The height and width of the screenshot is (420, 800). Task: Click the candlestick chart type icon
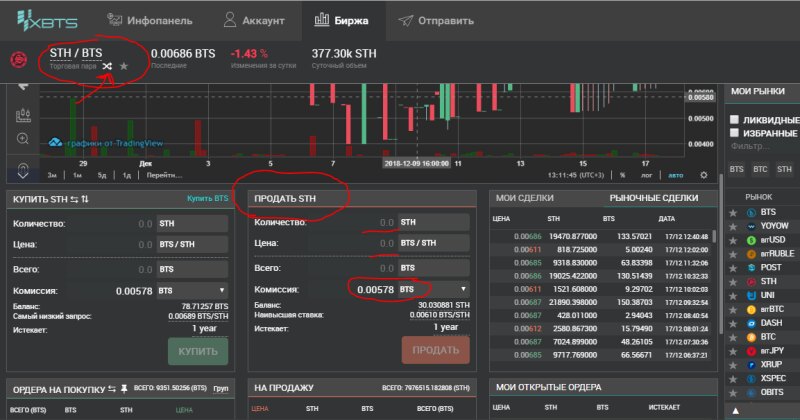[22, 112]
